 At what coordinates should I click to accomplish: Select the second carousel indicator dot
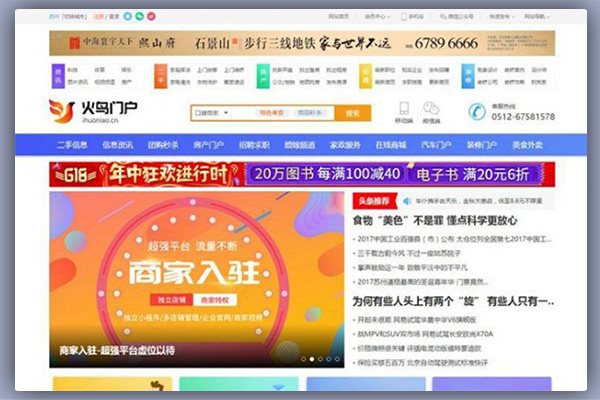coord(312,359)
